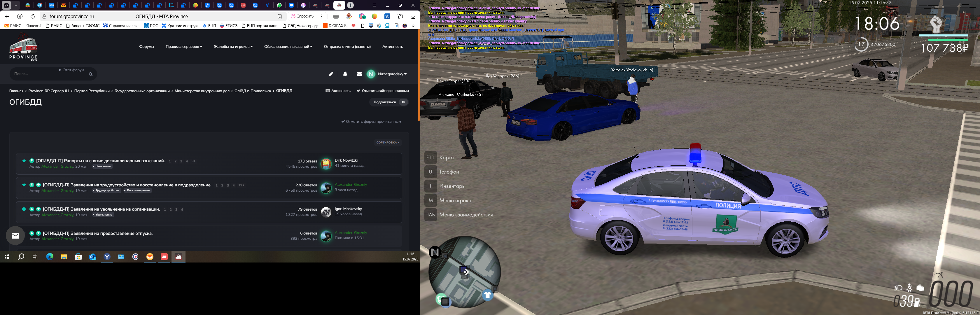This screenshot has width=980, height=315.
Task: Click the floating envelope button at bottom-left
Action: coord(15,236)
